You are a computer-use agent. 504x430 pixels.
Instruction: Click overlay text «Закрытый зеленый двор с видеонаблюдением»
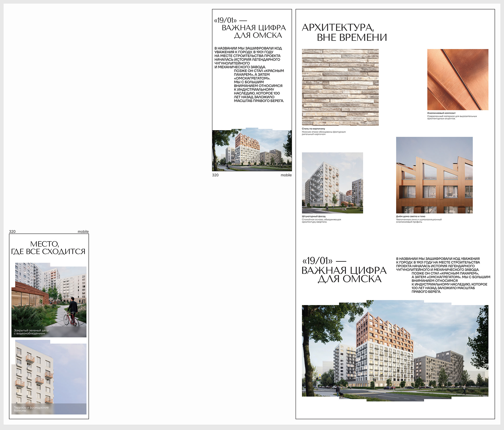31,332
